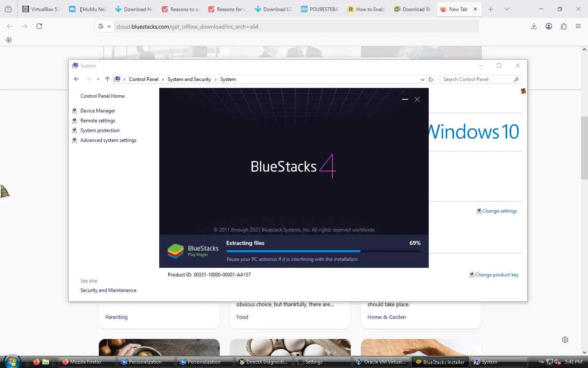
Task: Switch to the POU9ESTEBA tab
Action: [320, 9]
